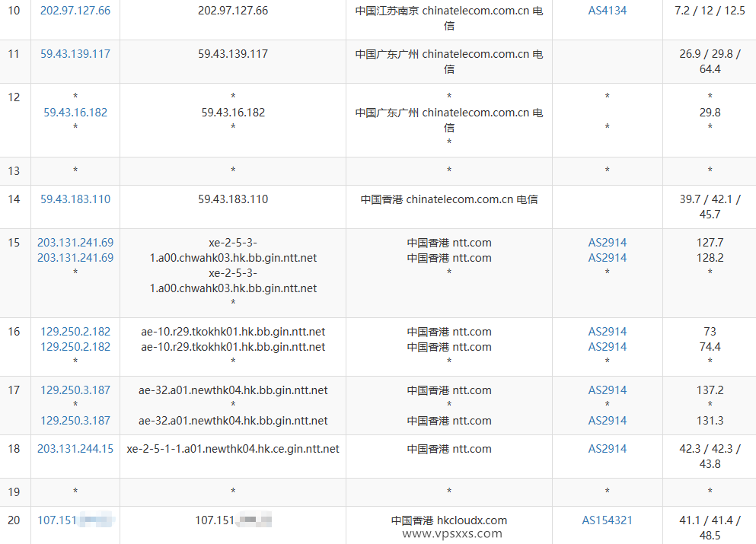Click the 127.7 latency value

710,243
